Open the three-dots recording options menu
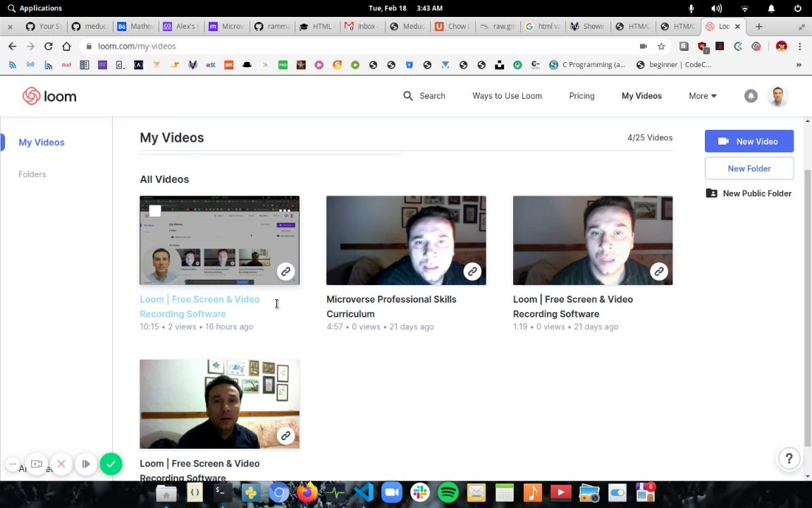812x508 pixels. (13, 464)
